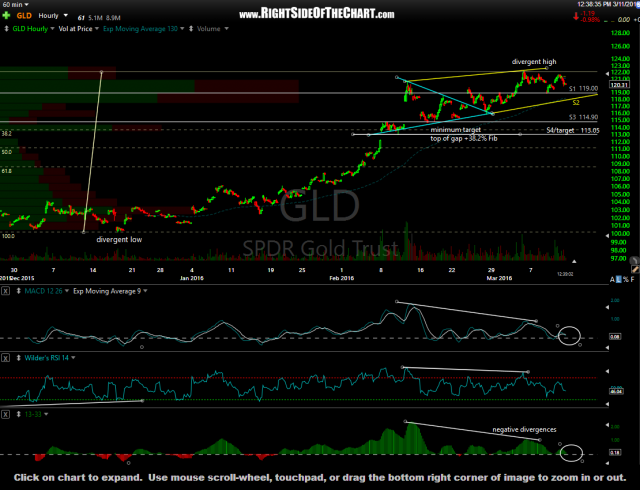Expand the GLD Hourly study menu arrow
The height and width of the screenshot is (490, 640).
(x=52, y=29)
